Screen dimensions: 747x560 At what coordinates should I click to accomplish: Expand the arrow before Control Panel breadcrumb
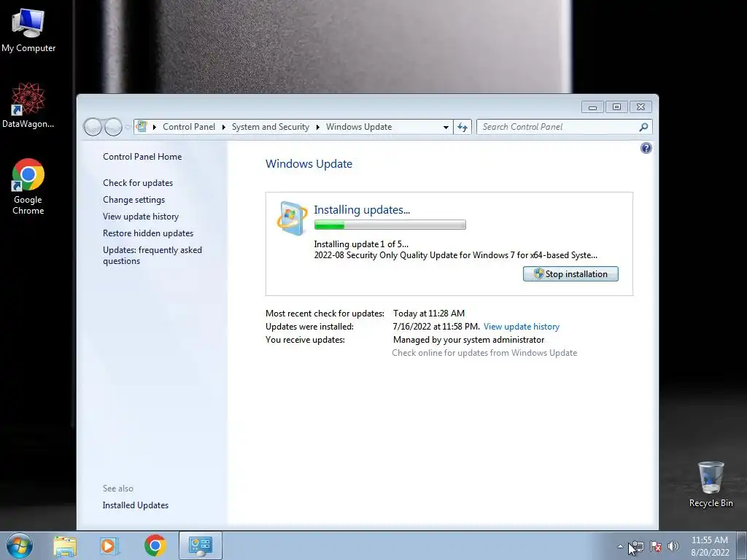click(155, 127)
